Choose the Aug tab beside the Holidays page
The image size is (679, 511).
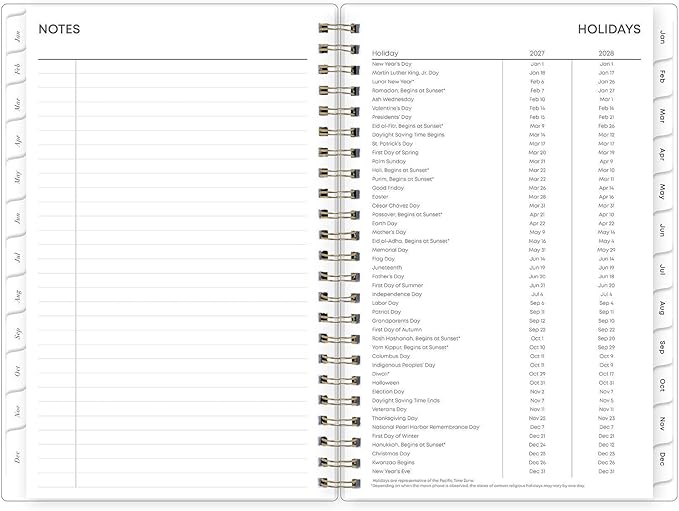click(x=662, y=307)
